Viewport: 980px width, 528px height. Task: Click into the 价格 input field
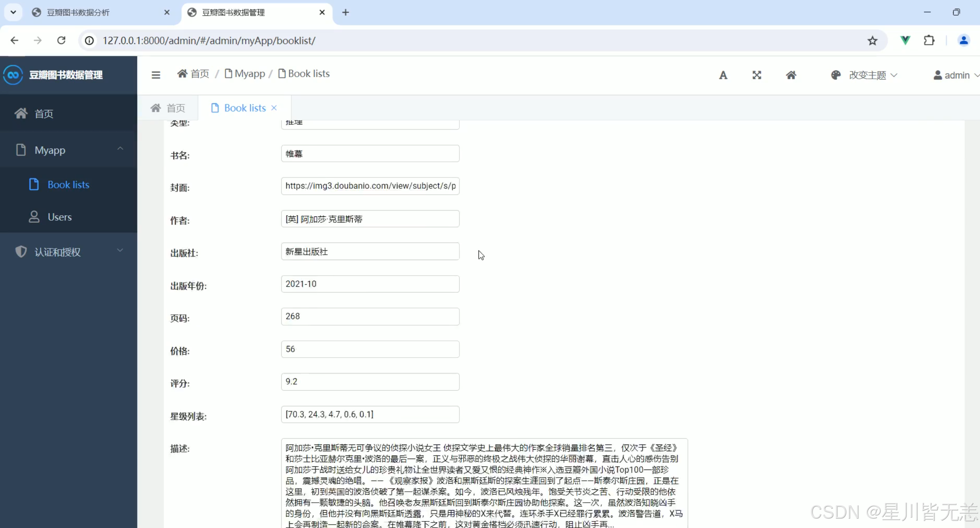pyautogui.click(x=370, y=349)
